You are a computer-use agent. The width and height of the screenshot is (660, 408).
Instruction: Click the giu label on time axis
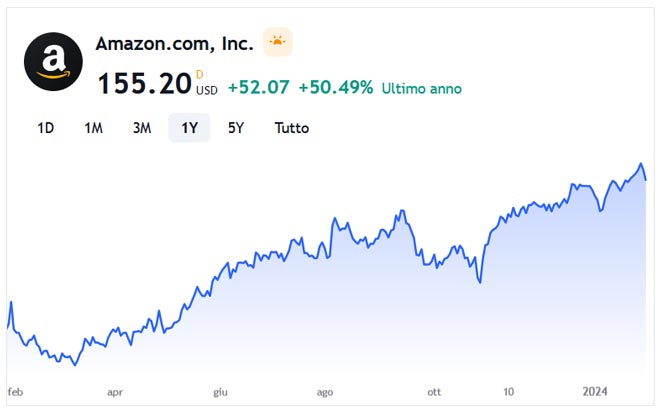(220, 392)
